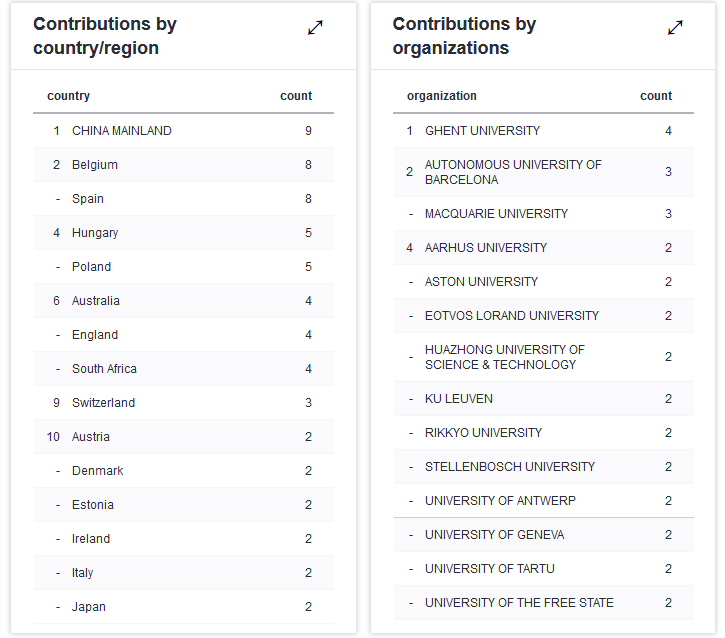Select the KU LEUVEN row

coord(459,399)
